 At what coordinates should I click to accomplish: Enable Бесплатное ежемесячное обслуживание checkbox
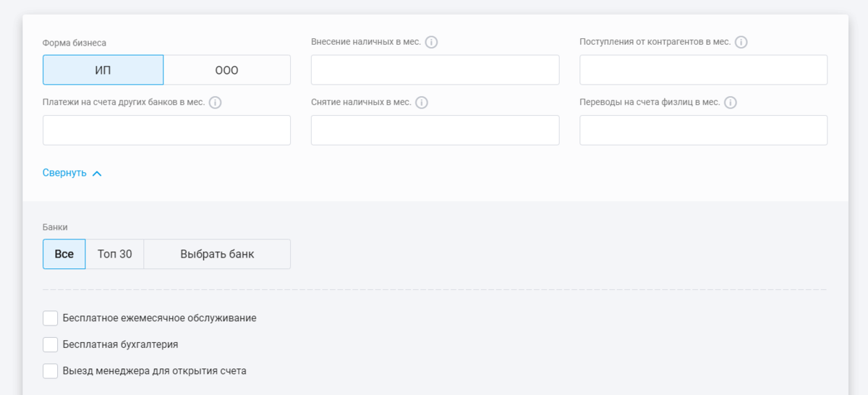click(x=51, y=318)
